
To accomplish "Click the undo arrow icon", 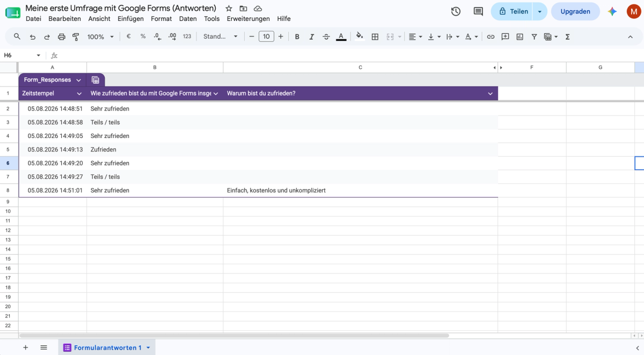I will pyautogui.click(x=33, y=37).
